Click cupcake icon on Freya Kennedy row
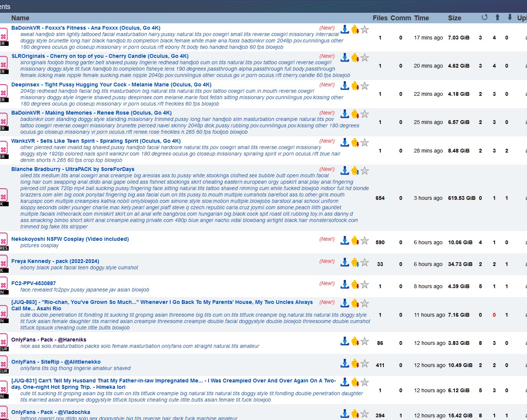This screenshot has height=420, width=527. (355, 263)
